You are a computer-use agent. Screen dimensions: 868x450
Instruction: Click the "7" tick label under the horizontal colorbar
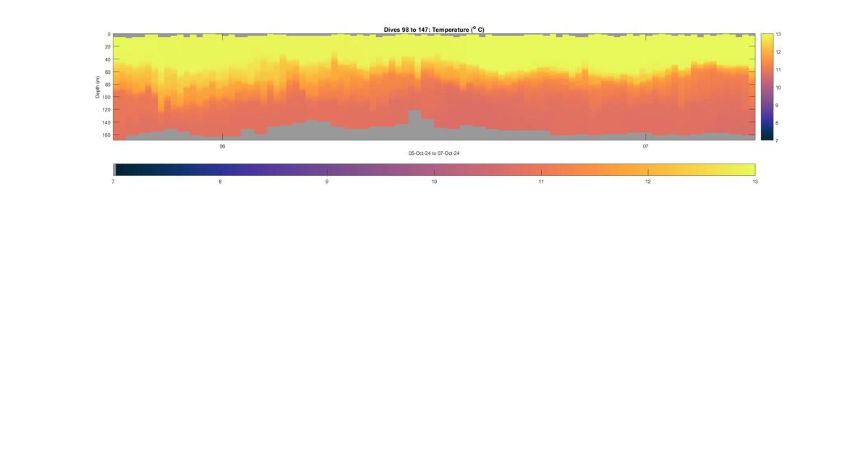pos(114,182)
